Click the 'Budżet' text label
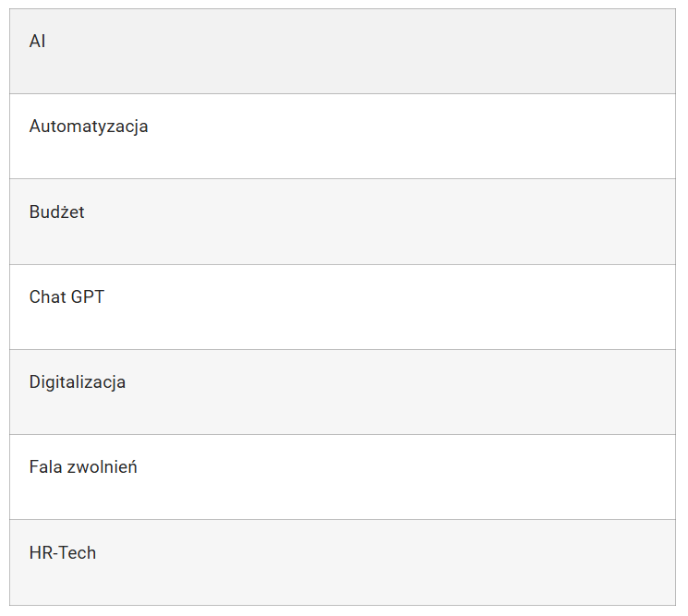Image resolution: width=688 pixels, height=616 pixels. point(56,211)
